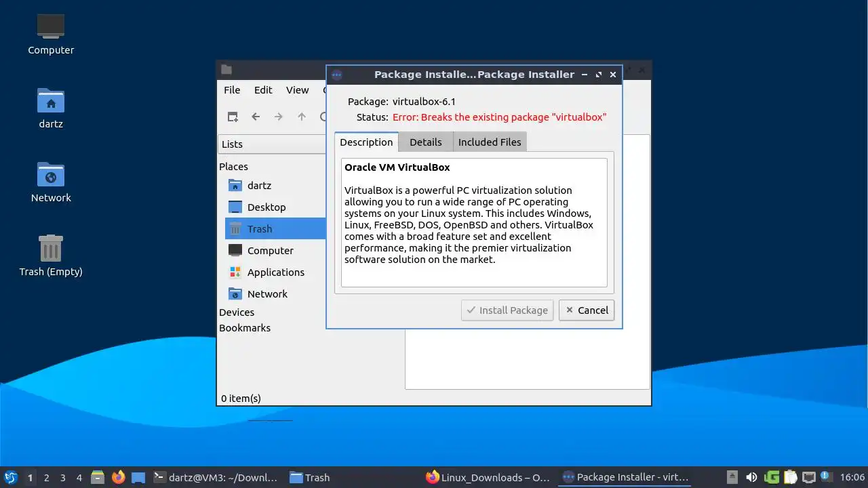This screenshot has height=488, width=868.
Task: Click the Oracle VM VirtualBox heading
Action: (397, 167)
